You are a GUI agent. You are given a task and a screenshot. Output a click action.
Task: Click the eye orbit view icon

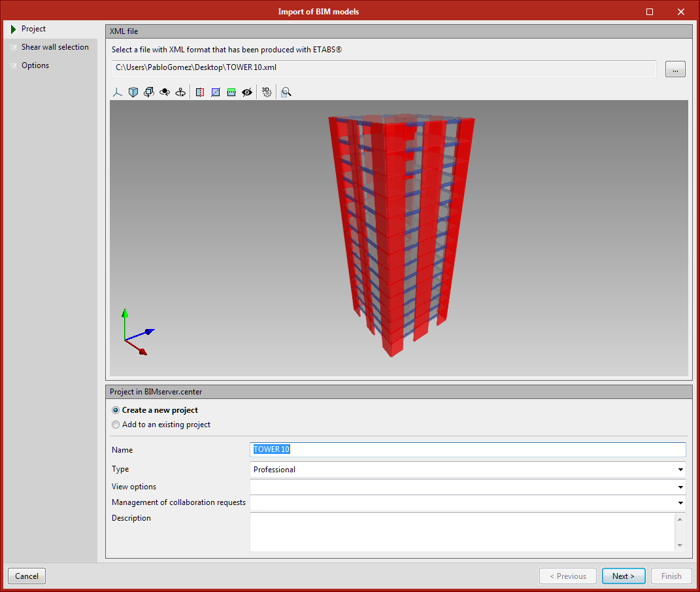[165, 92]
